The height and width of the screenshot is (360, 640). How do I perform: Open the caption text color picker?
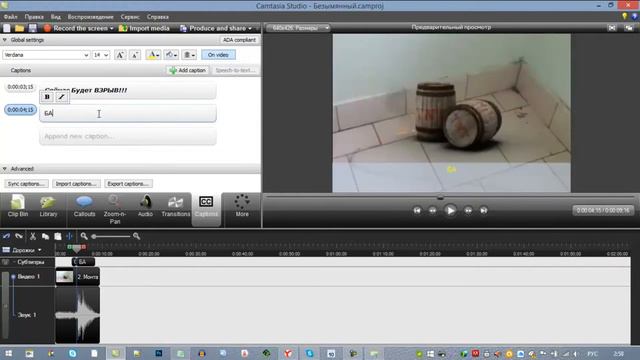click(153, 55)
